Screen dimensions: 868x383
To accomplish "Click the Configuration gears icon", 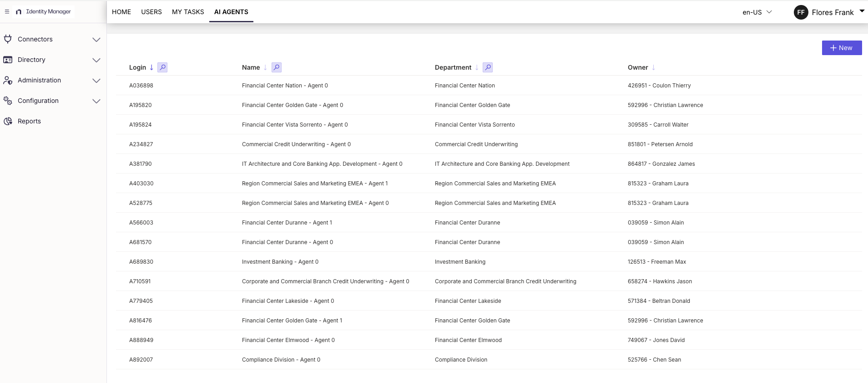I will (x=8, y=101).
